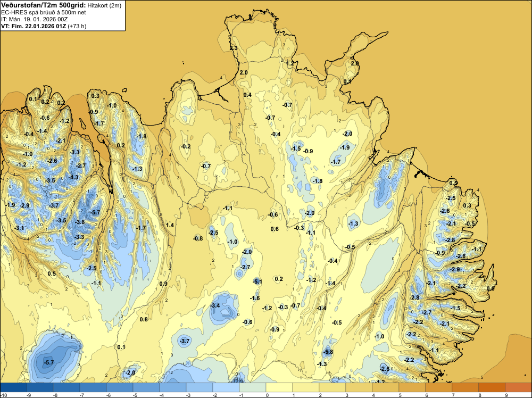Click the -1.6 temperature label

(x=255, y=298)
